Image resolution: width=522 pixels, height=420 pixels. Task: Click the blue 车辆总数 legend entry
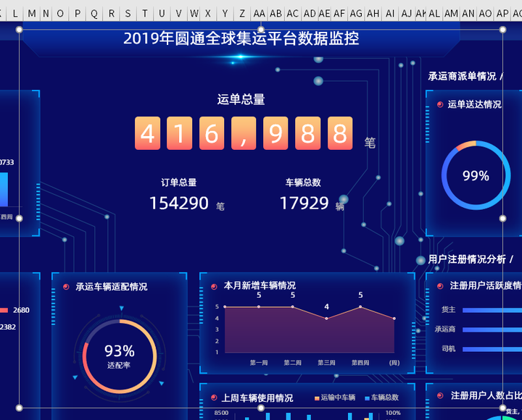382,398
